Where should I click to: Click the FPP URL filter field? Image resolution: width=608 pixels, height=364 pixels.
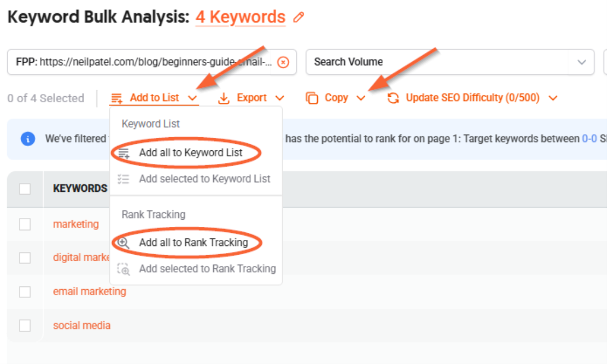click(142, 62)
